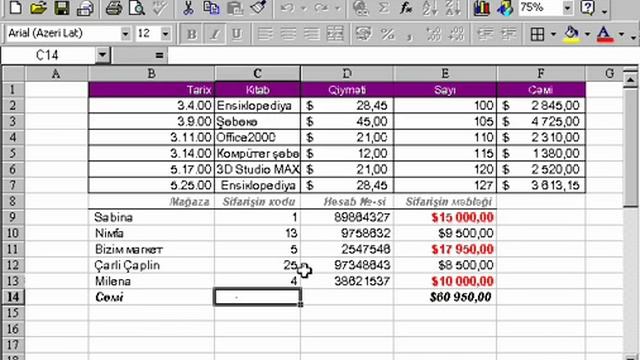The image size is (640, 360).
Task: Apply Borders using the borders icon
Action: point(537,34)
